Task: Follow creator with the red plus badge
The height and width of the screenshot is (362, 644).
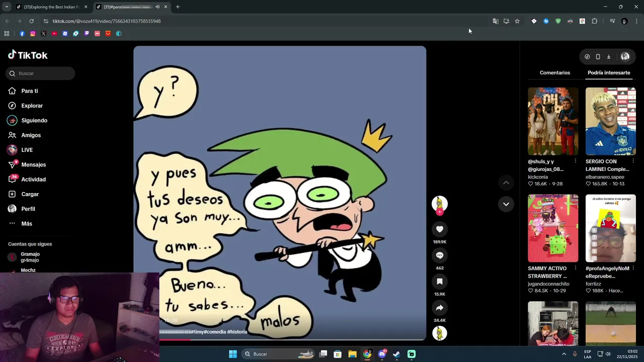Action: 439,212
